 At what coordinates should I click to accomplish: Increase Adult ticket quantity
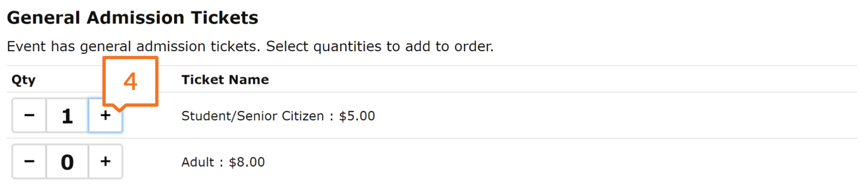(x=105, y=162)
